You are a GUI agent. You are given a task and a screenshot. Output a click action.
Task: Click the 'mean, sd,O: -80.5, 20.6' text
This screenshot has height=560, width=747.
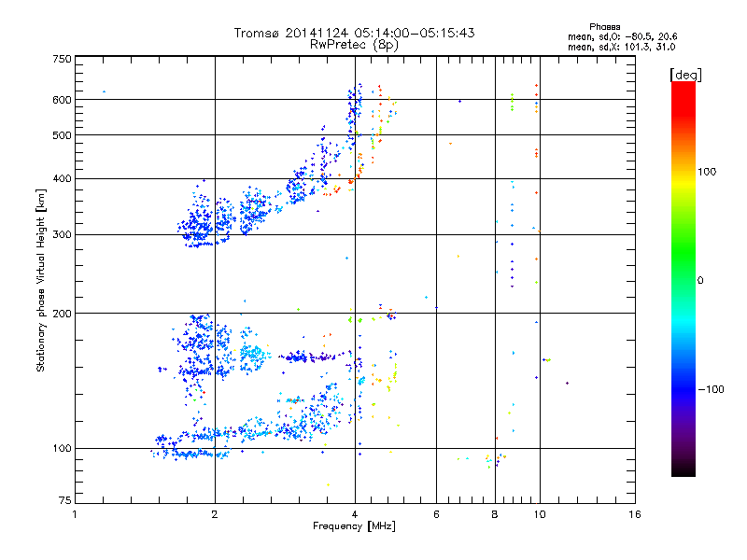[x=622, y=36]
